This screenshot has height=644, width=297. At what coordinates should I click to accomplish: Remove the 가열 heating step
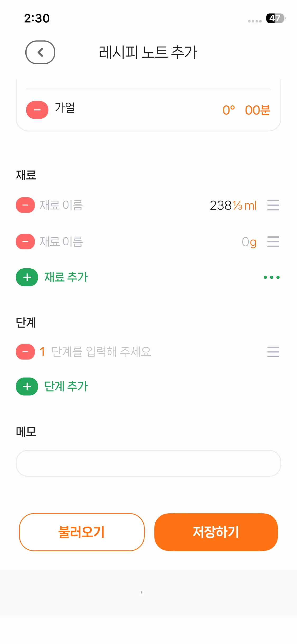pyautogui.click(x=37, y=110)
